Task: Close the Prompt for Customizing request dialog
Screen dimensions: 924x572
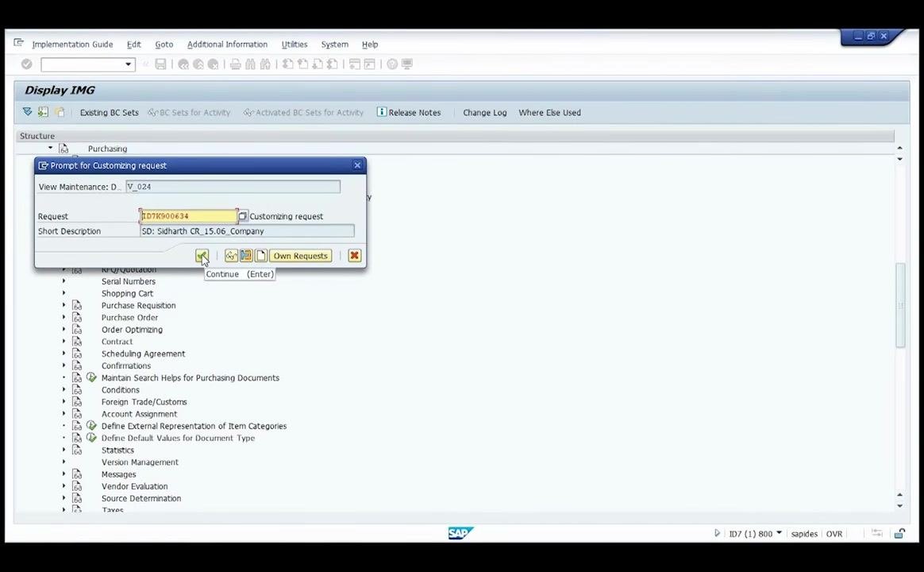Action: (357, 165)
